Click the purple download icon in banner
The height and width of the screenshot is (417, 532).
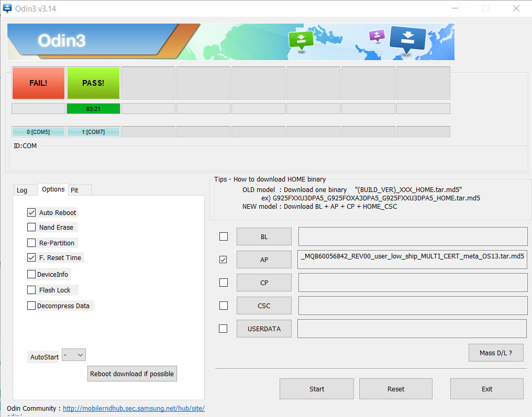click(x=376, y=36)
